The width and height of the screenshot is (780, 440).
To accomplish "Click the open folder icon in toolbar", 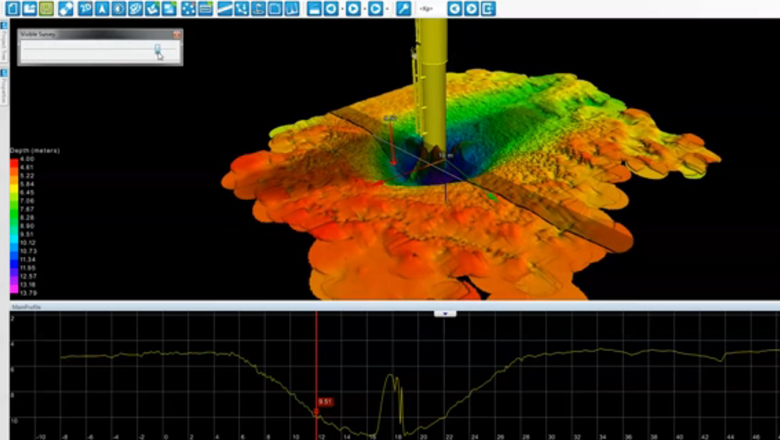I will [29, 9].
